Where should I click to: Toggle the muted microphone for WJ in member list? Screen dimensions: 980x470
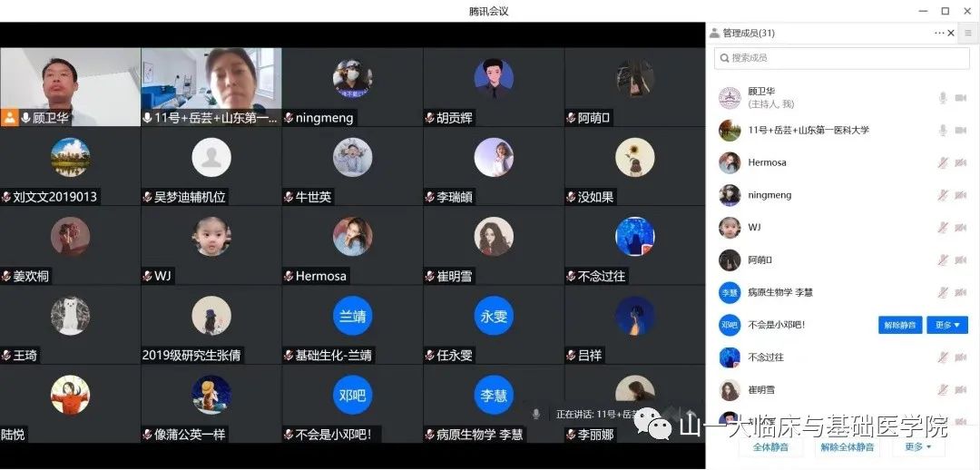point(943,228)
